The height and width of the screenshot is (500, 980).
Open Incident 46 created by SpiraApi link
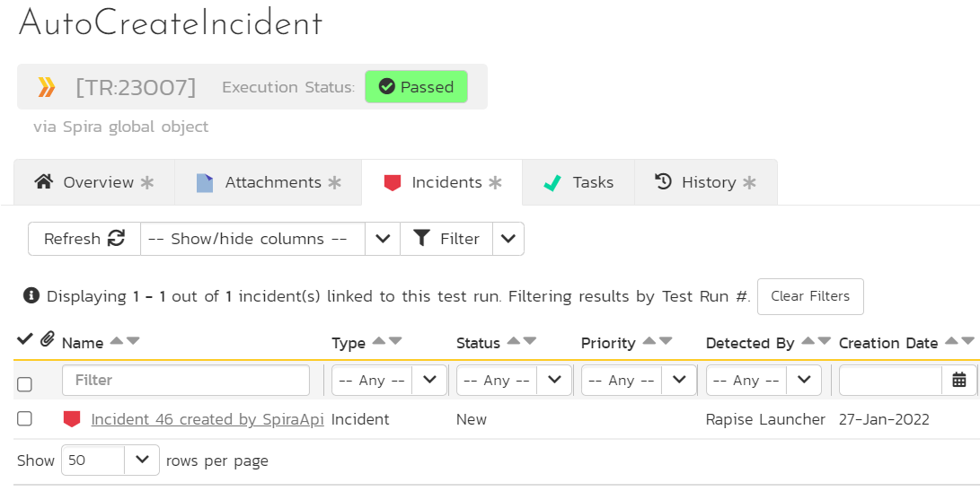[x=207, y=419]
